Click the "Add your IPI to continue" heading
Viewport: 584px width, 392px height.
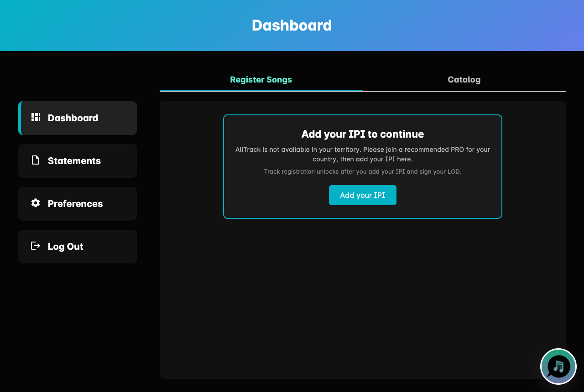click(363, 134)
